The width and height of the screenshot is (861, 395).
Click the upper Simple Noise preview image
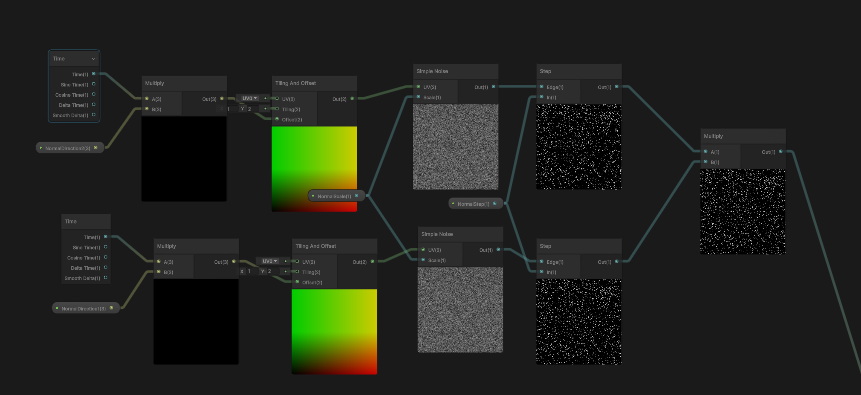click(456, 147)
